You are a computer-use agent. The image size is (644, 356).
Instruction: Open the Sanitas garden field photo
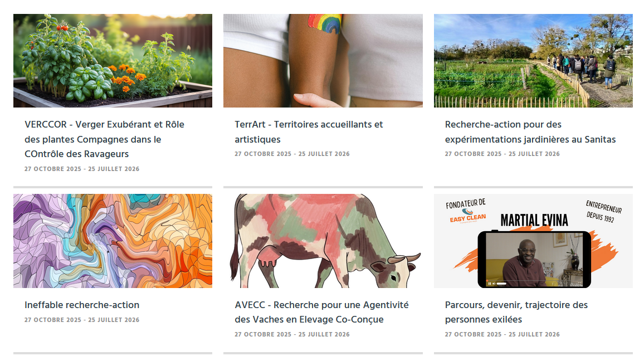coord(533,61)
